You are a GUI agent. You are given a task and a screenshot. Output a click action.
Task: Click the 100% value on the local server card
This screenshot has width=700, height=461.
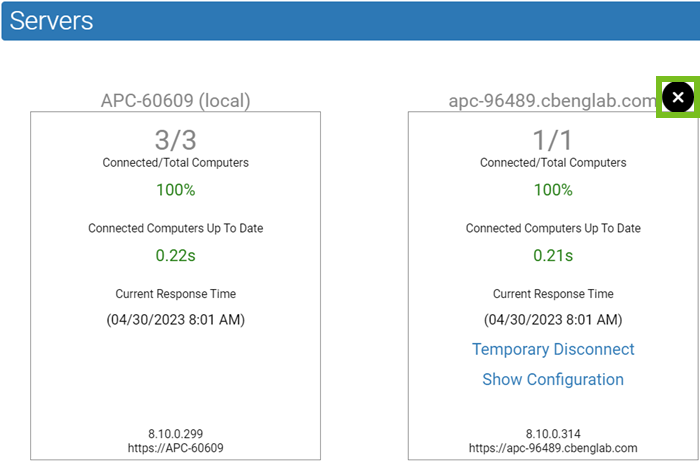[x=176, y=190]
